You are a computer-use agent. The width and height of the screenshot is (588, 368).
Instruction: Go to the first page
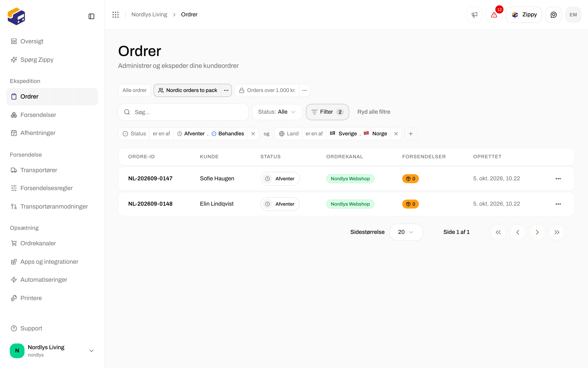pos(498,232)
